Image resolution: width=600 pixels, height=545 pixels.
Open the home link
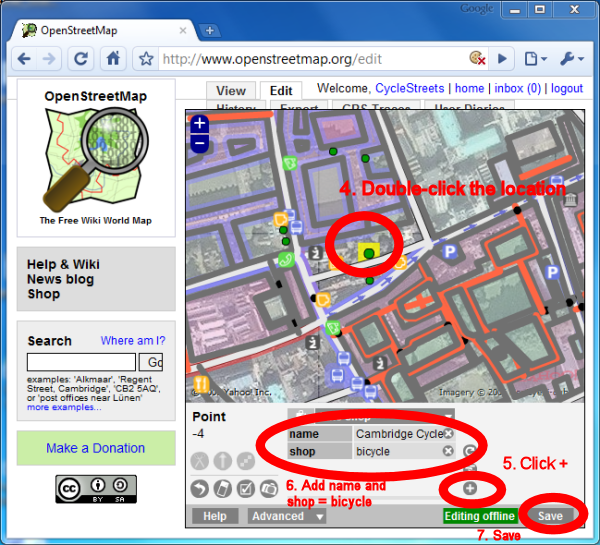(470, 88)
